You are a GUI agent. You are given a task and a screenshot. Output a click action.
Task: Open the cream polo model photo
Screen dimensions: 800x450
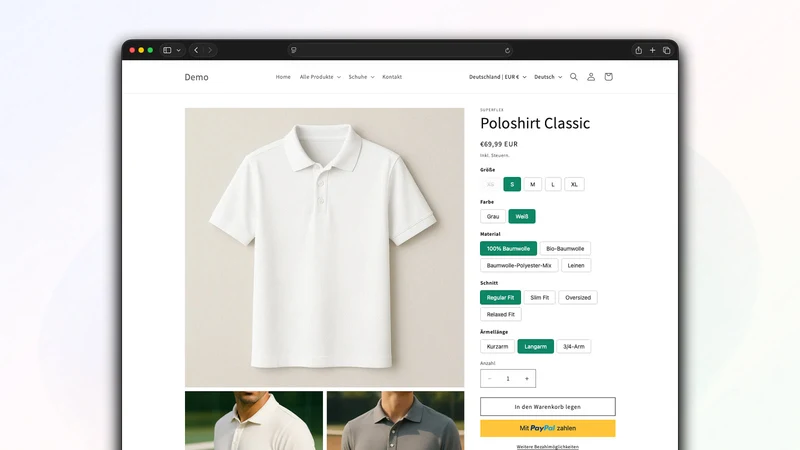(x=254, y=421)
